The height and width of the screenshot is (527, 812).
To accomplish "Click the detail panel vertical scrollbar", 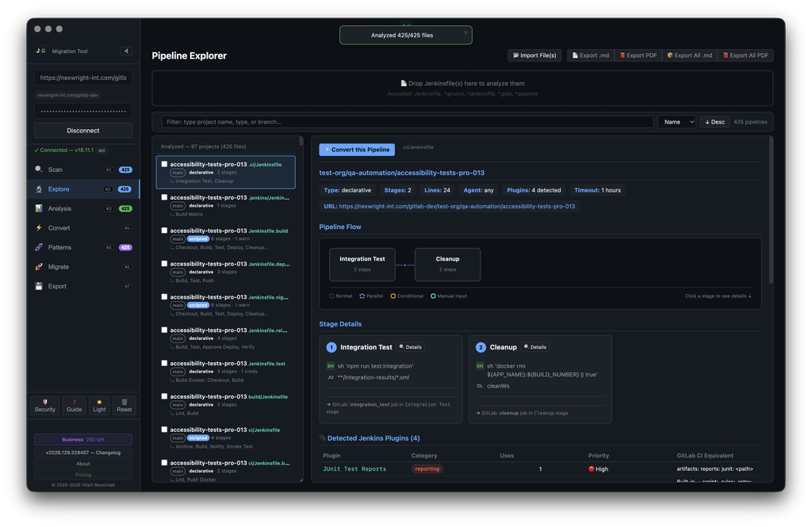I will (x=771, y=210).
